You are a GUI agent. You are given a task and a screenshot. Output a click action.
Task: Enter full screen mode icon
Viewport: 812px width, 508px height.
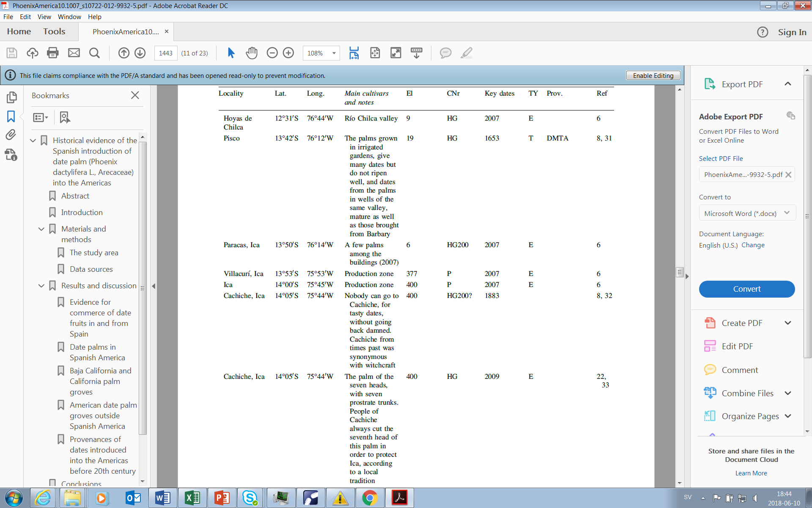[x=396, y=53]
